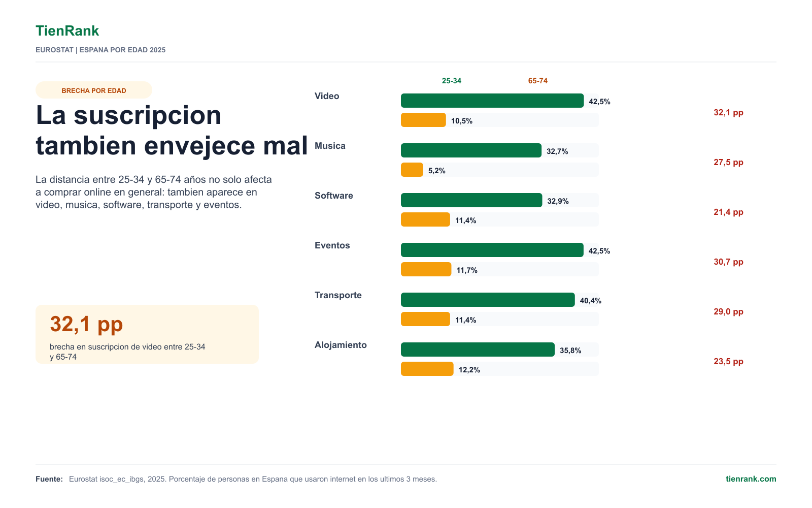Select the orange Eventos bar 11,7%
This screenshot has width=812, height=508.
426,269
